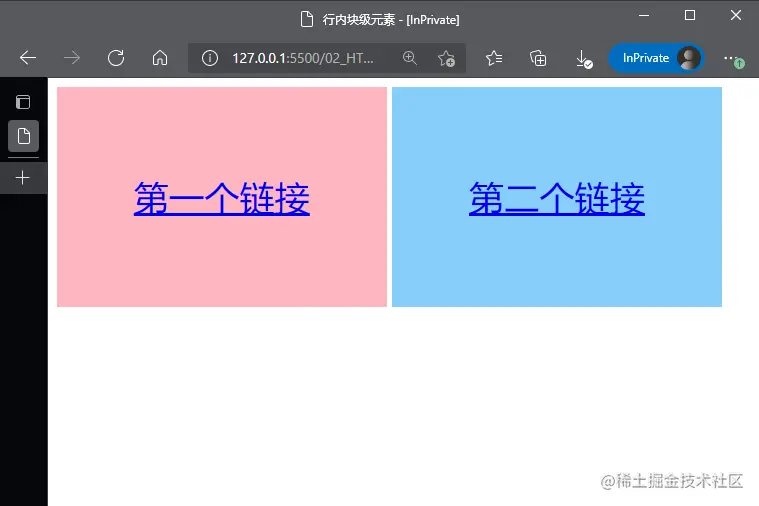Image resolution: width=759 pixels, height=506 pixels.
Task: Select the current vertical tab
Action: point(23,136)
